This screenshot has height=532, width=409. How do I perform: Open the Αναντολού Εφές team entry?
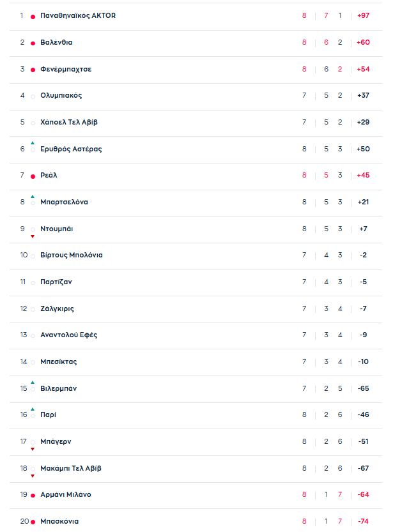pos(69,335)
